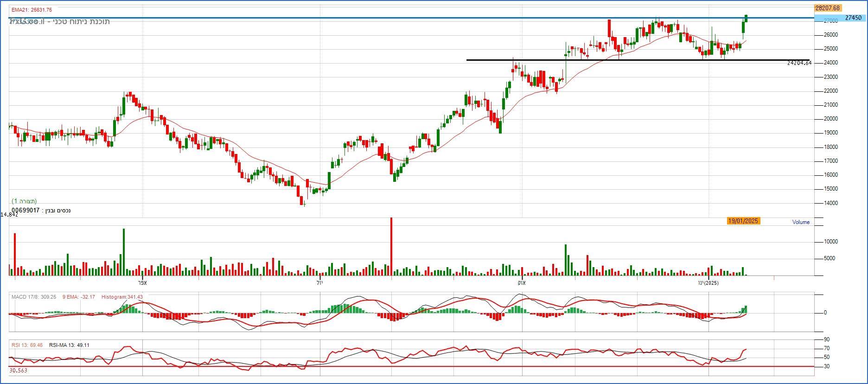Click the 30.563 RSI level label
Image resolution: width=868 pixels, height=384 pixels.
(x=18, y=371)
